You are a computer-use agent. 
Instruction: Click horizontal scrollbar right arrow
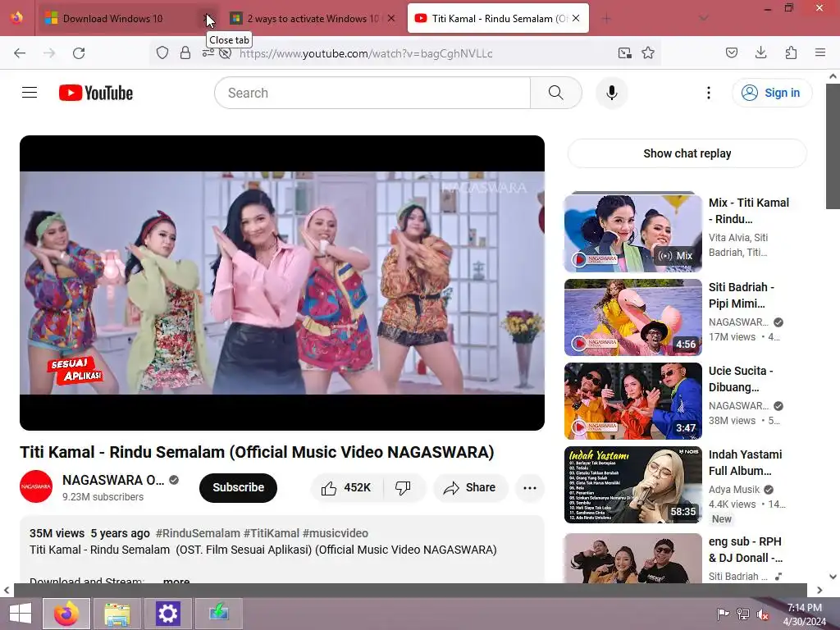tap(819, 590)
